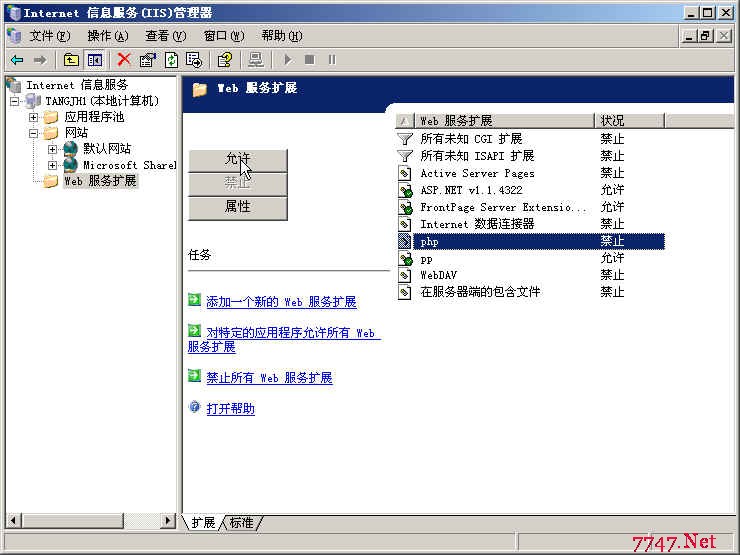Viewport: 740px width, 555px height.
Task: Switch to the 标准 tab
Action: (241, 522)
